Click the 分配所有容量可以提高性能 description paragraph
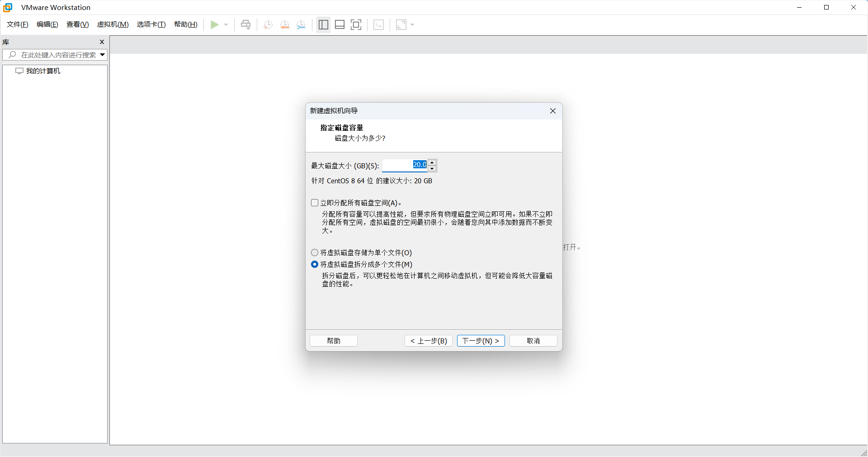Screen dimensions: 868x457 (x=437, y=222)
